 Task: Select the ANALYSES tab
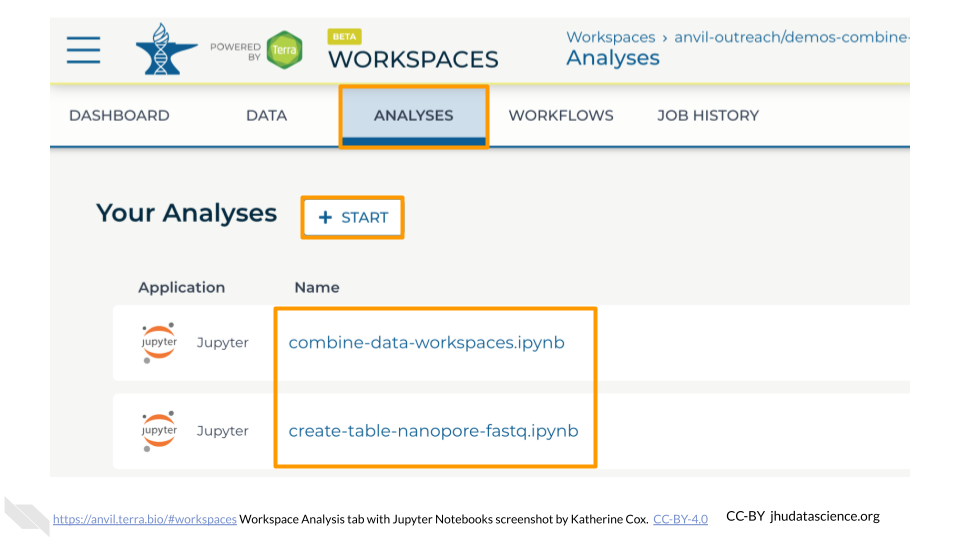[x=414, y=116]
